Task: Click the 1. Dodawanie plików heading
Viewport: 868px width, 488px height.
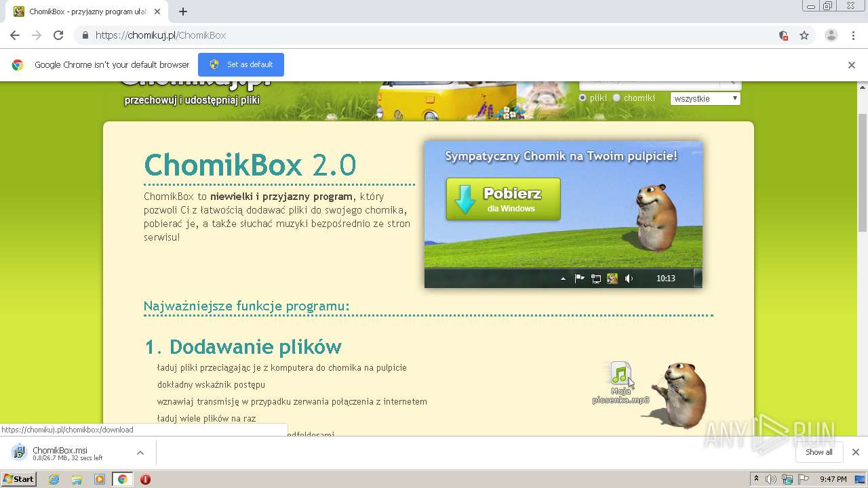Action: tap(243, 347)
